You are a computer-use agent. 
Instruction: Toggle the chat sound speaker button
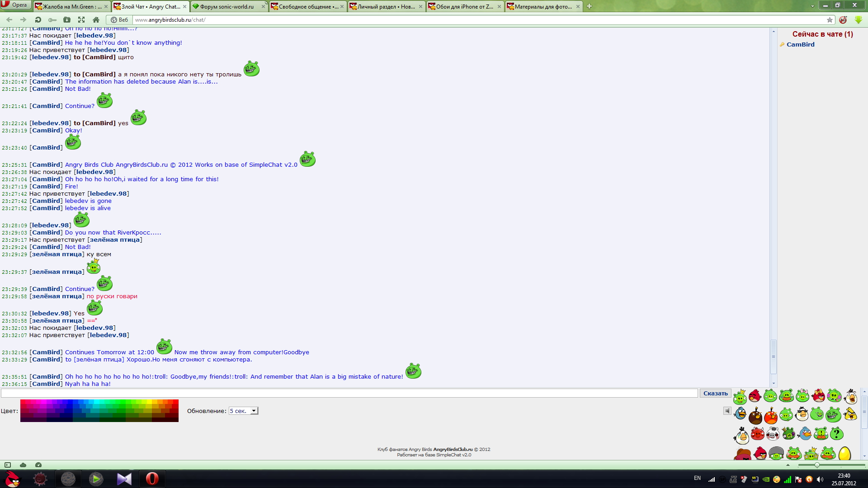[x=727, y=411]
